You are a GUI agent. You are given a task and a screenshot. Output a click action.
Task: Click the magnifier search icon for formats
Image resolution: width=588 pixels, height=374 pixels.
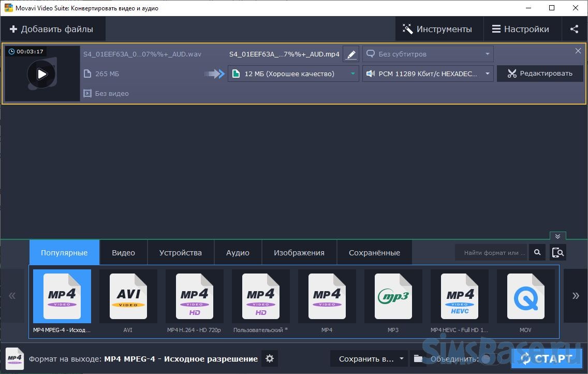pyautogui.click(x=537, y=252)
